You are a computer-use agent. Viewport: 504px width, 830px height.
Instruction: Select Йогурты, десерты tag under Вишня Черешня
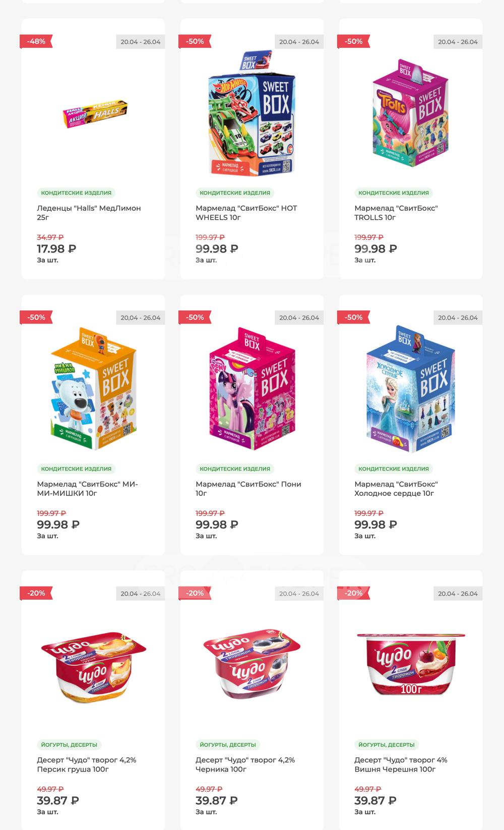tap(387, 744)
